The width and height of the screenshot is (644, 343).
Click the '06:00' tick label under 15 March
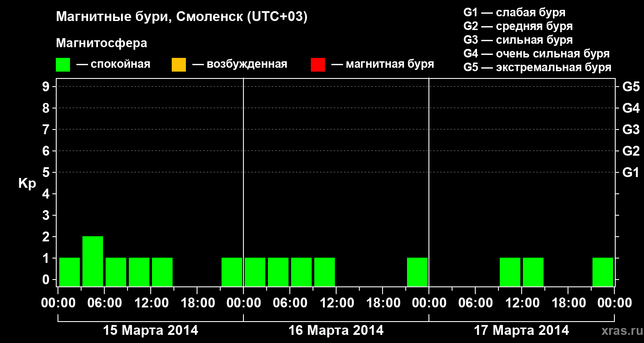coord(104,303)
